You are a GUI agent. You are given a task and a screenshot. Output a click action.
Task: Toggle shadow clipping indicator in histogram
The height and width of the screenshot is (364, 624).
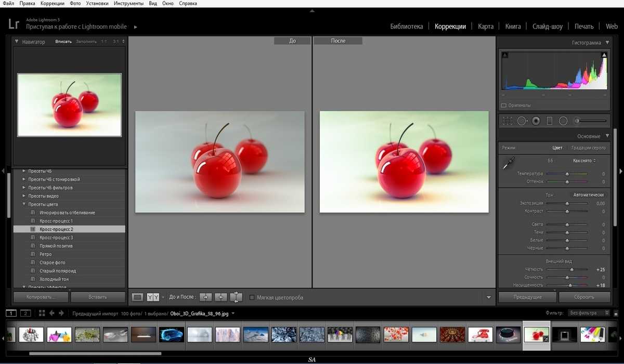505,55
